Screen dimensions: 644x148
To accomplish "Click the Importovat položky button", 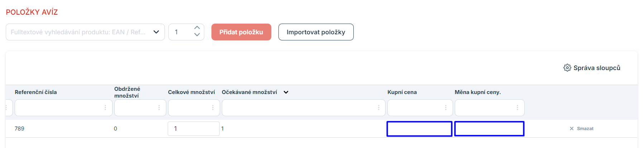I will [x=316, y=32].
